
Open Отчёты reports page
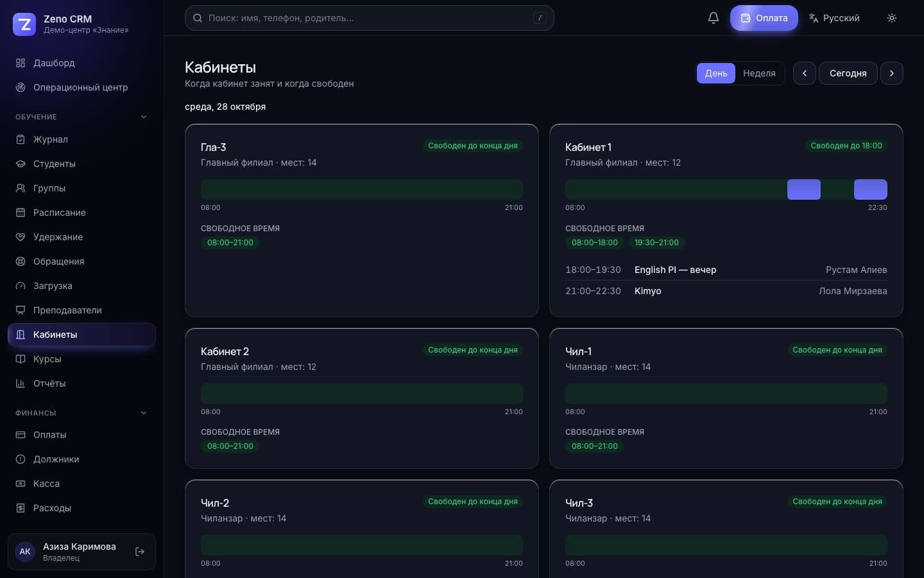81,383
